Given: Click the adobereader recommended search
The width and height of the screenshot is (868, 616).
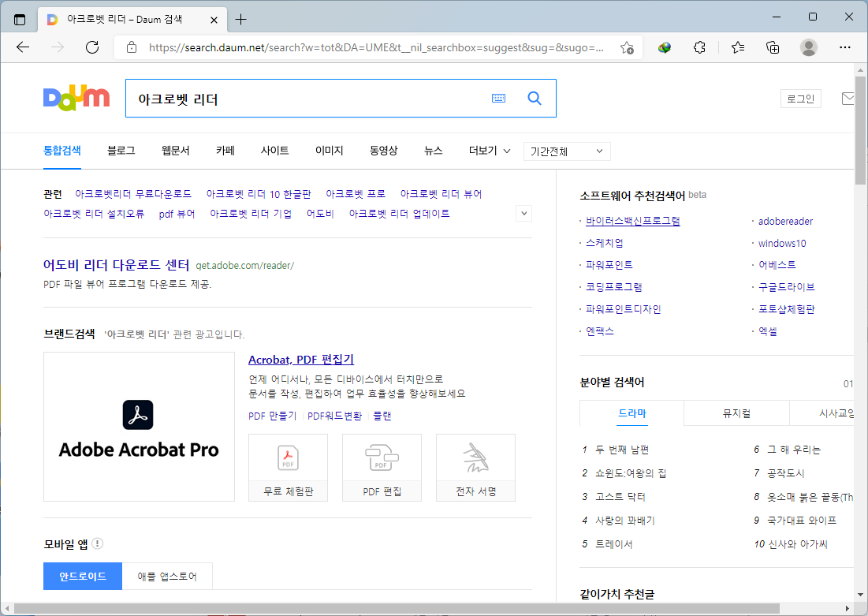Looking at the screenshot, I should 785,221.
